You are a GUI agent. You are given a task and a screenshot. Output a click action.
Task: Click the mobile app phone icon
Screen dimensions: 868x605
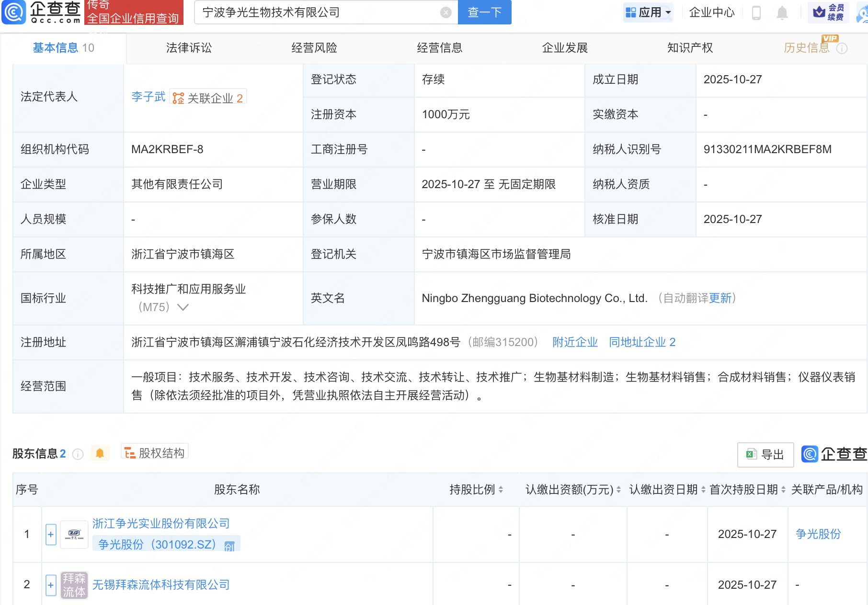tap(757, 12)
